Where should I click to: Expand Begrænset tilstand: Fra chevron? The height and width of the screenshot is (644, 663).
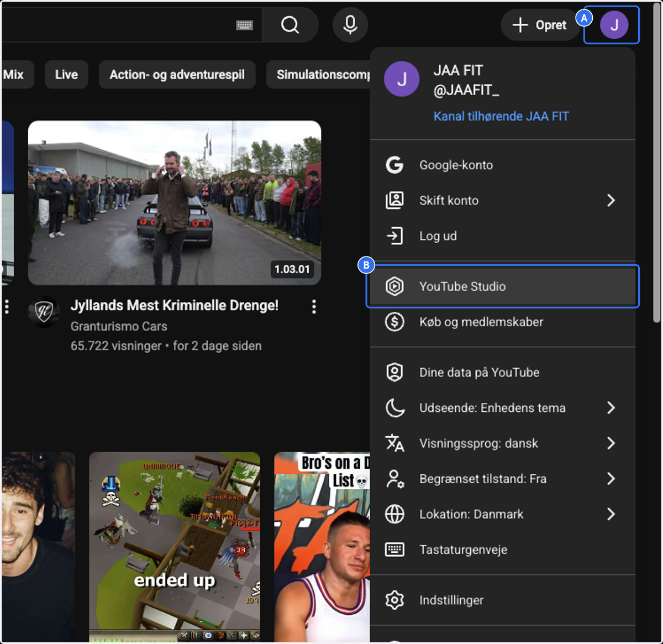pyautogui.click(x=611, y=479)
